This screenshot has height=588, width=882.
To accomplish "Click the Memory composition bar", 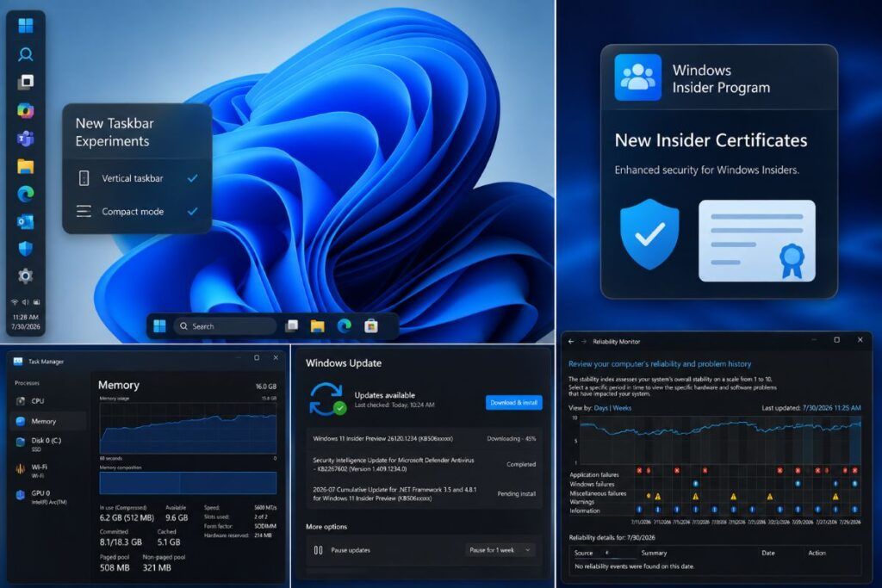I will coord(188,483).
